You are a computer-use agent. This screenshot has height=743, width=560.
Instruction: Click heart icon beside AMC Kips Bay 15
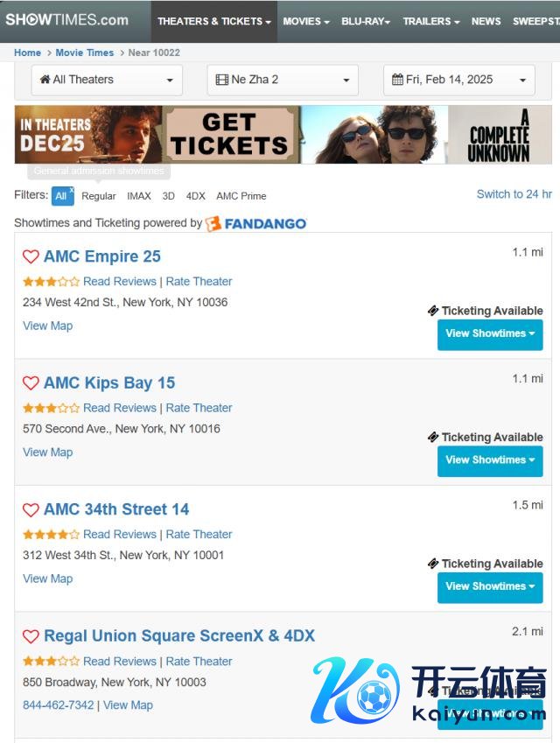coord(31,383)
